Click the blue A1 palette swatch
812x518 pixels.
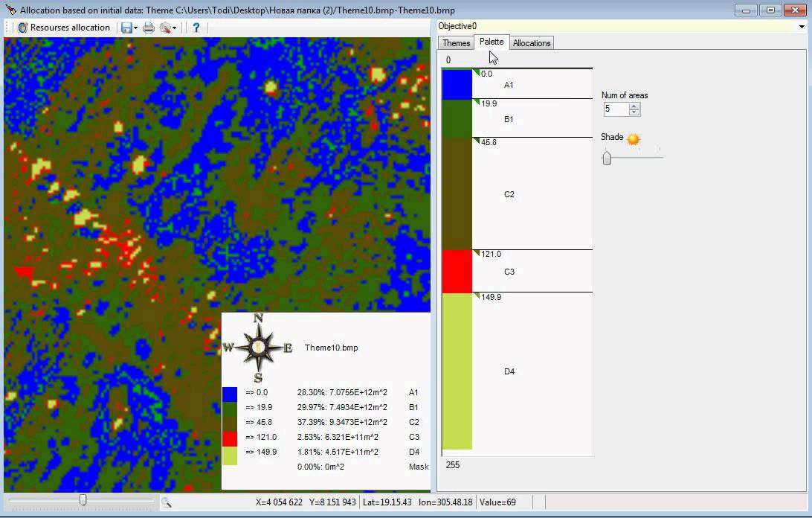click(x=457, y=84)
